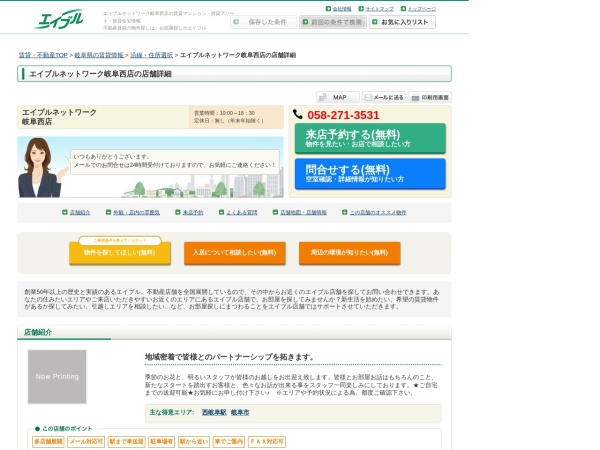This screenshot has width=600, height=450.
Task: Search with 前回の条件で検索 button
Action: tap(333, 22)
